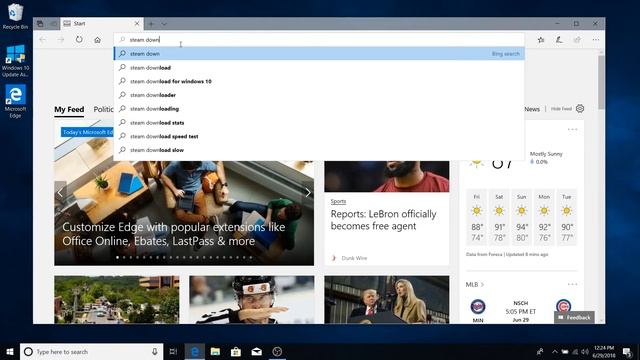Open a new tab with plus button
The height and width of the screenshot is (360, 640).
[151, 24]
